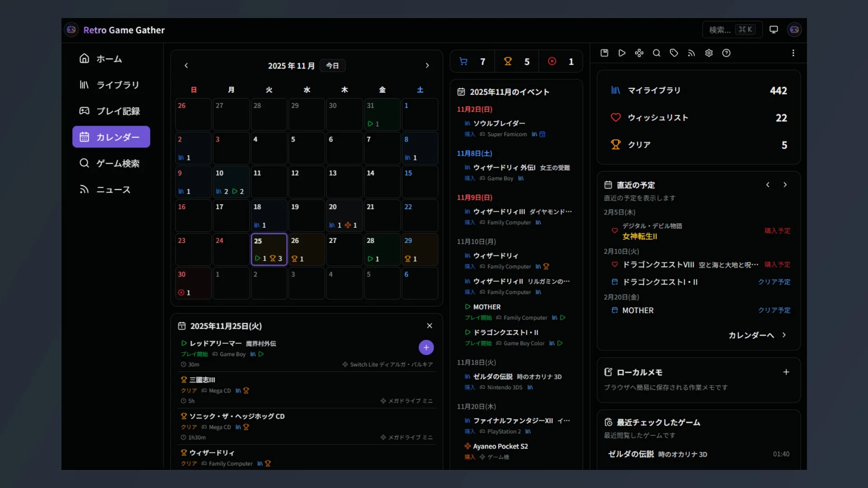Click the カレンダーへ link in the right panel
868x488 pixels.
pos(750,335)
